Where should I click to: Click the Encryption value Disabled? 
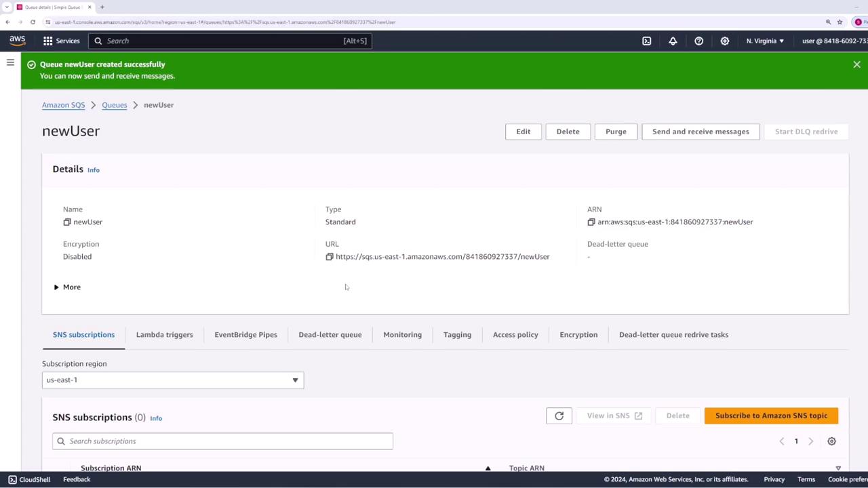pos(77,257)
